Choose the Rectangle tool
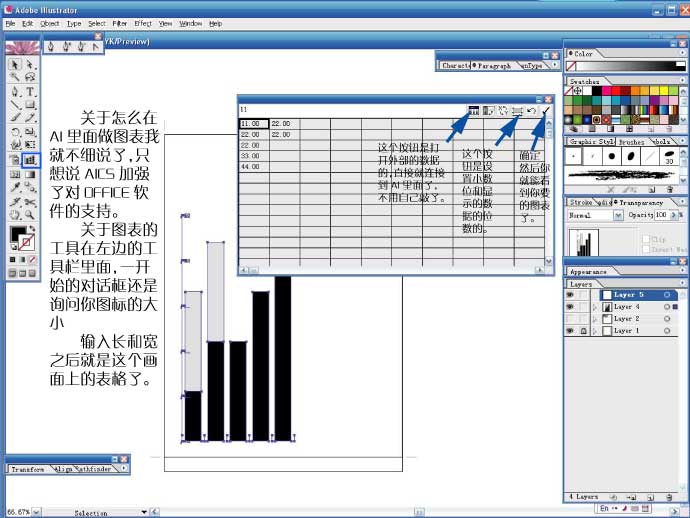This screenshot has width=690, height=518. pyautogui.click(x=30, y=105)
